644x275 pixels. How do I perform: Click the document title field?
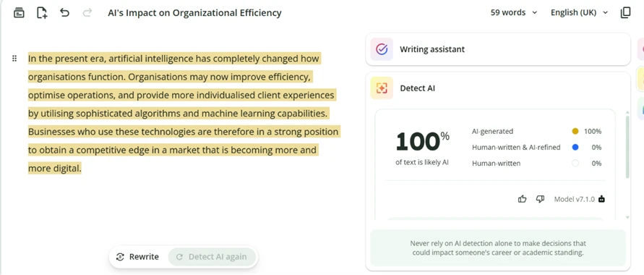point(194,13)
